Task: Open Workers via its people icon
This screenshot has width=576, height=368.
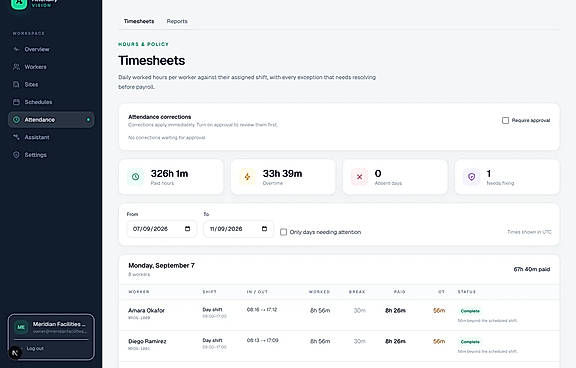Action: (x=16, y=67)
